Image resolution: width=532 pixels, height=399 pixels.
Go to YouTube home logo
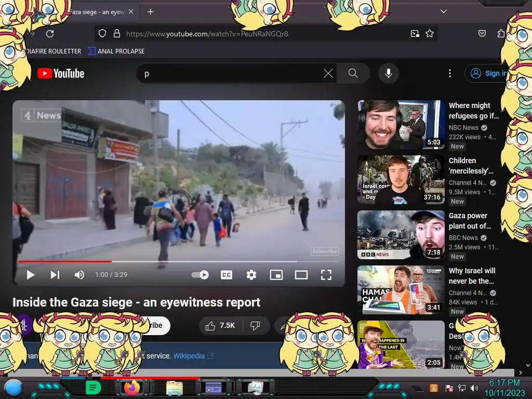coord(61,73)
